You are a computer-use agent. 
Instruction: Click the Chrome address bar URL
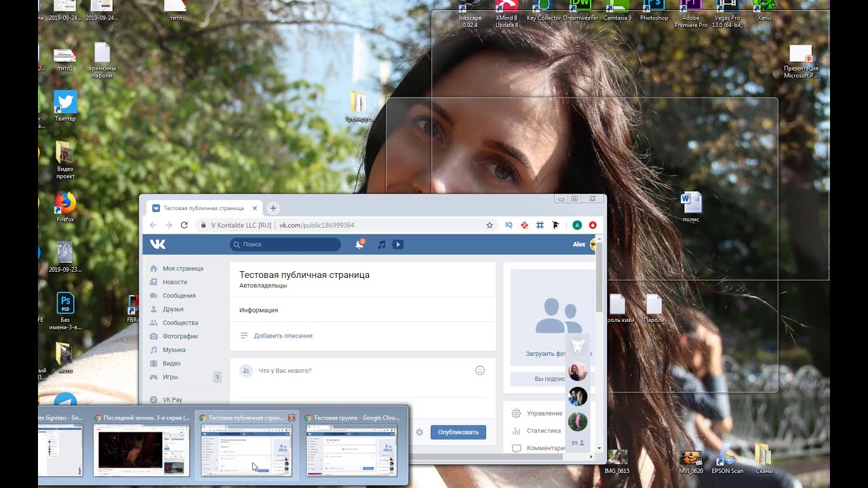tap(317, 225)
